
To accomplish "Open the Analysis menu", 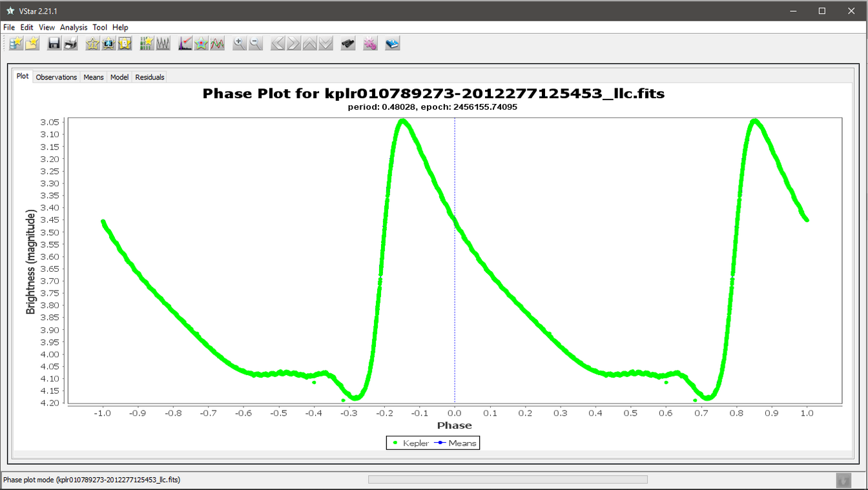I will [x=74, y=27].
